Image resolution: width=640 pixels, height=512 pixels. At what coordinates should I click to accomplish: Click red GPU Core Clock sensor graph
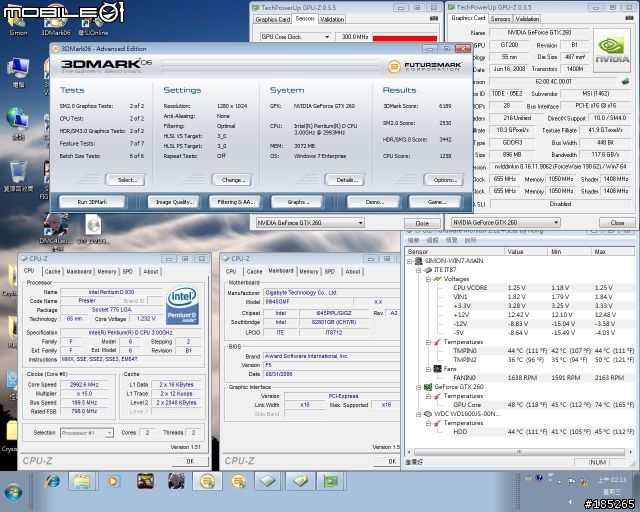405,38
